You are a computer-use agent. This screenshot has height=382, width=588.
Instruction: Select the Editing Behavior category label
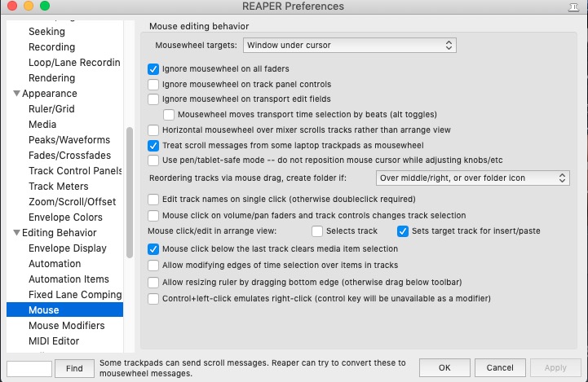pyautogui.click(x=60, y=233)
